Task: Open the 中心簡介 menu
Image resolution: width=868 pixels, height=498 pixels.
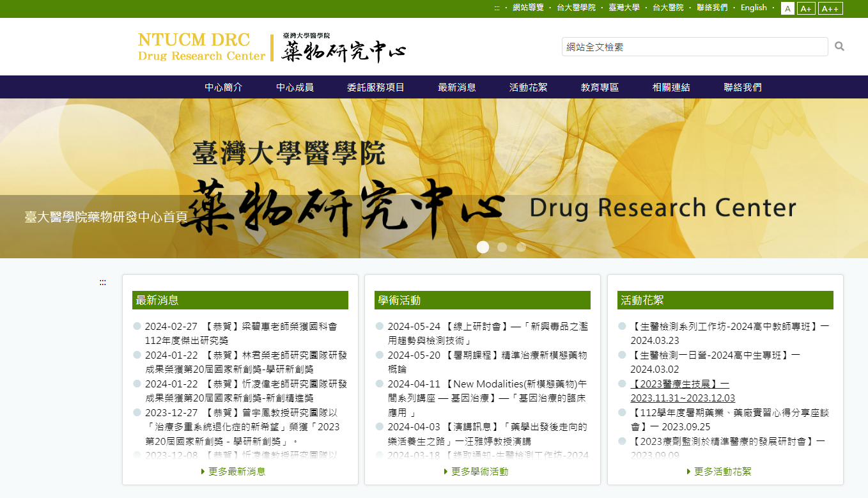Action: click(x=224, y=88)
